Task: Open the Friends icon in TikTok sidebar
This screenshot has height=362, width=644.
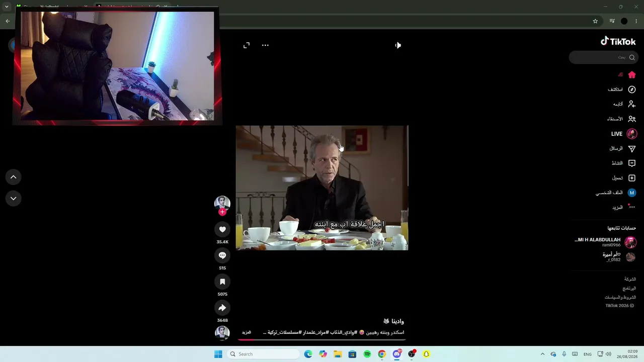Action: pos(632,119)
